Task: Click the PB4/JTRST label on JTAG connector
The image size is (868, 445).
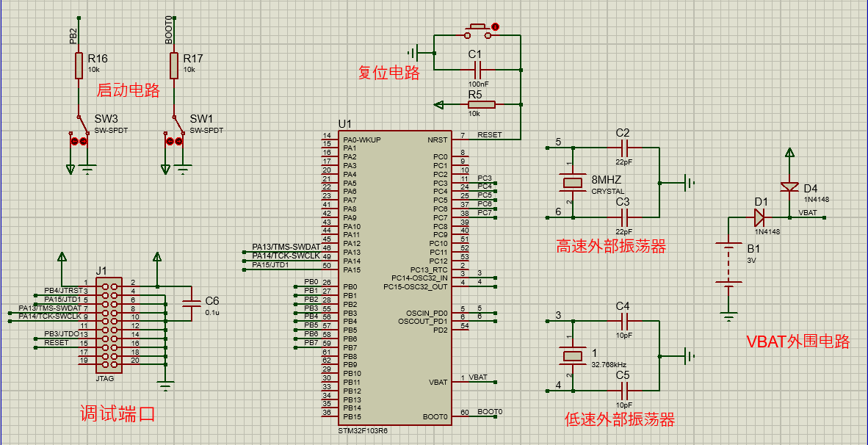Action: [64, 290]
